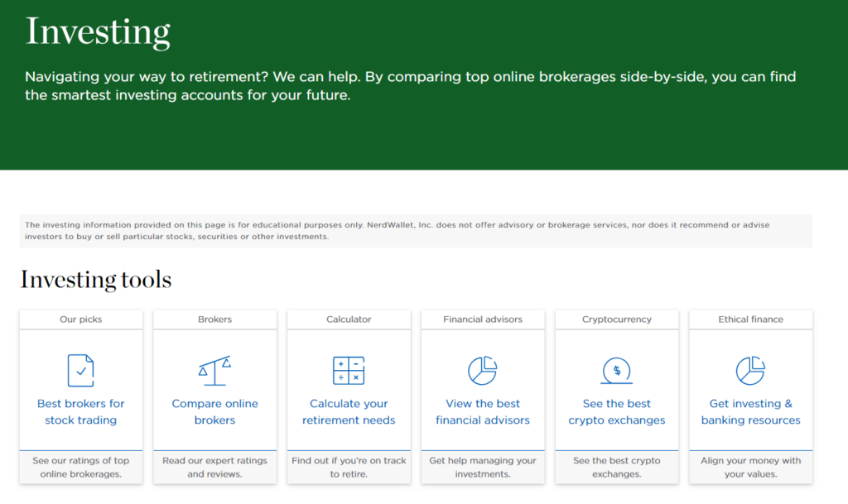Open the Compare online brokers link
Viewport: 848px width, 504px height.
(x=214, y=412)
